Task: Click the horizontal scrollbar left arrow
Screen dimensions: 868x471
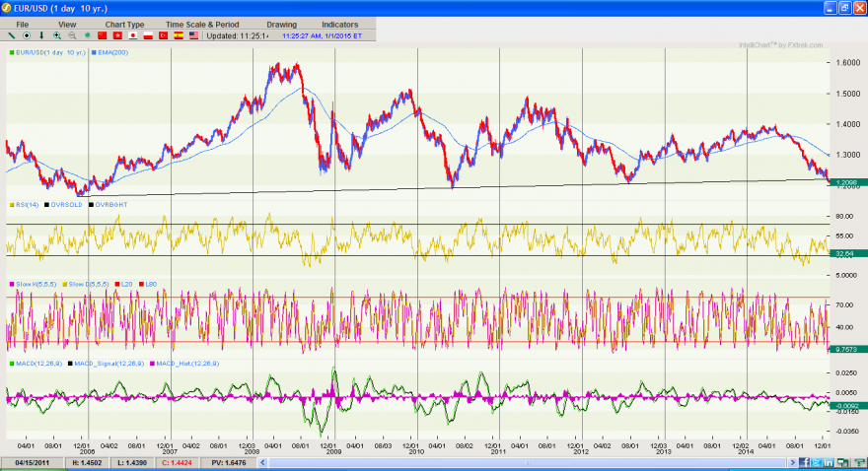Action: click(x=263, y=462)
